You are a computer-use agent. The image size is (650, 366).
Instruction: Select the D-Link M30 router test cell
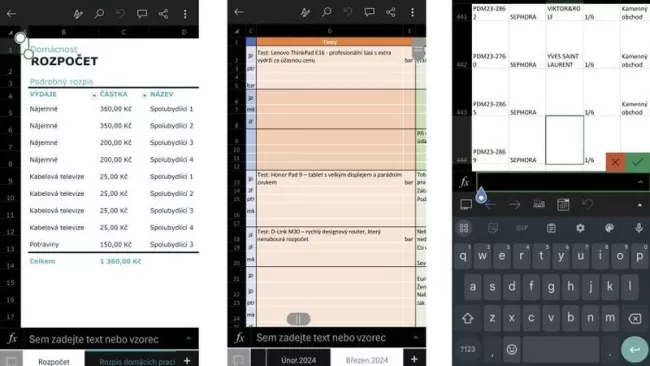tap(330, 235)
